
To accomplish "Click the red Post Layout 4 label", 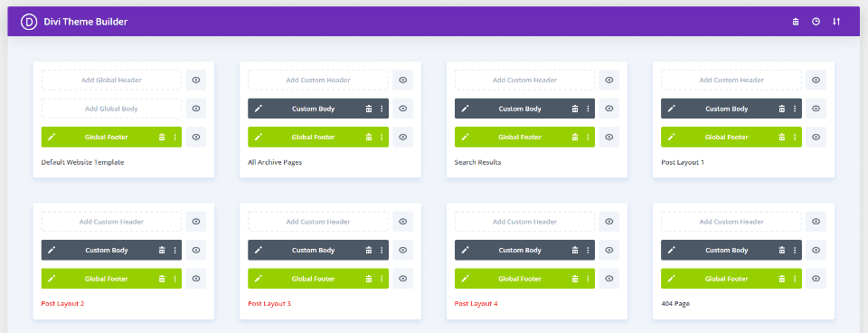I will (x=476, y=304).
